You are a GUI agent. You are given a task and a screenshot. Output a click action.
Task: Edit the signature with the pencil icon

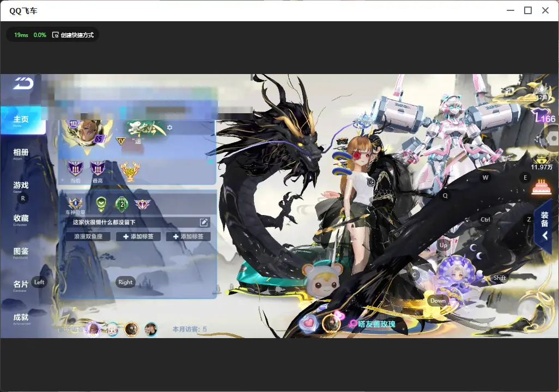click(204, 222)
